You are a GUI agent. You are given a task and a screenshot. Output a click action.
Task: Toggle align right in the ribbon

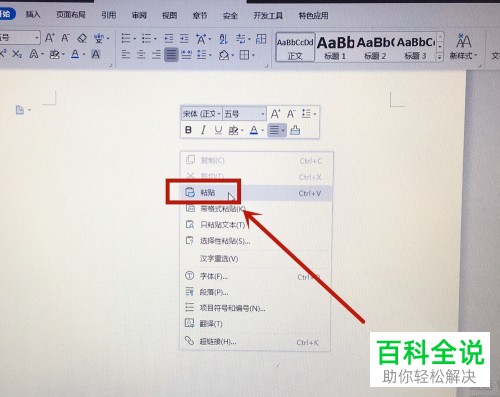pyautogui.click(x=156, y=54)
